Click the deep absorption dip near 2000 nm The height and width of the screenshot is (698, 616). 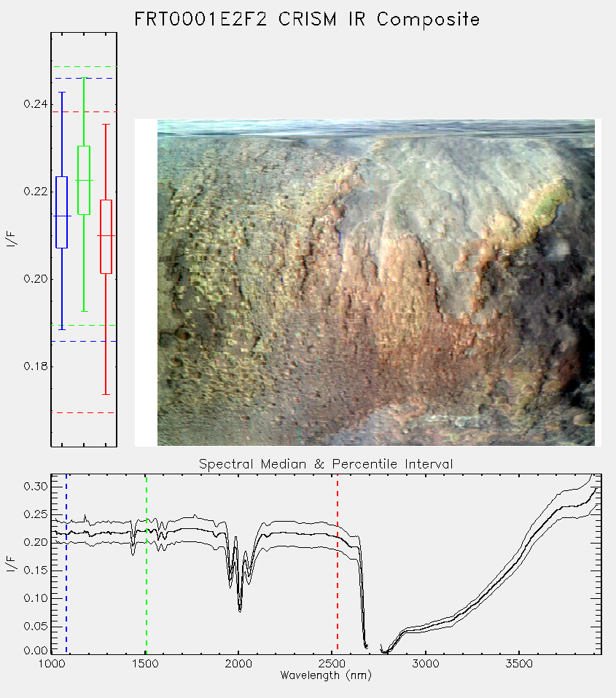pyautogui.click(x=240, y=608)
